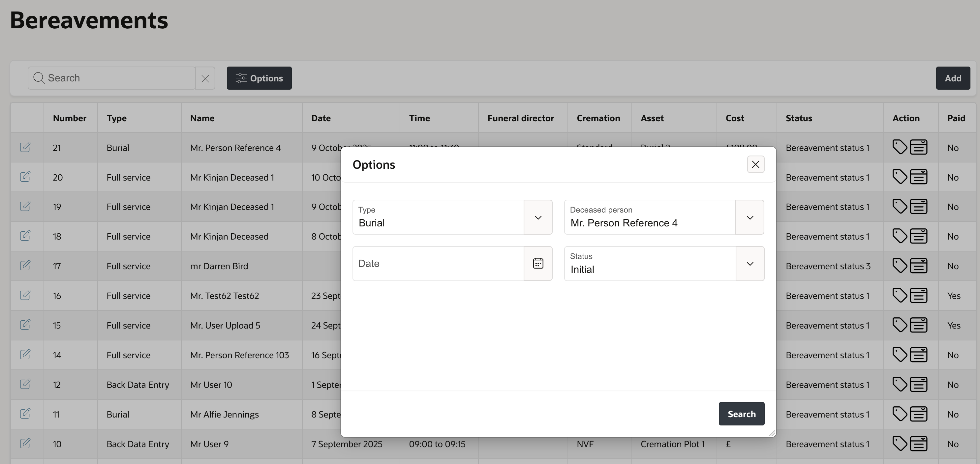Click tag icon for mr Darren Bird row
The image size is (980, 464).
(x=900, y=266)
